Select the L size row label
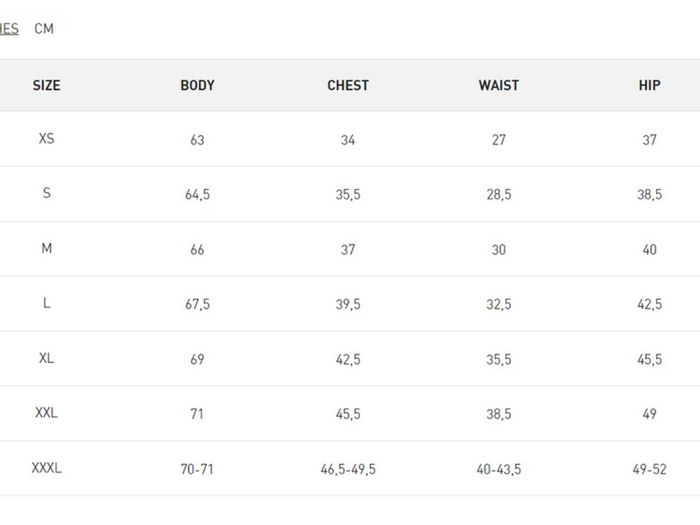 click(46, 303)
